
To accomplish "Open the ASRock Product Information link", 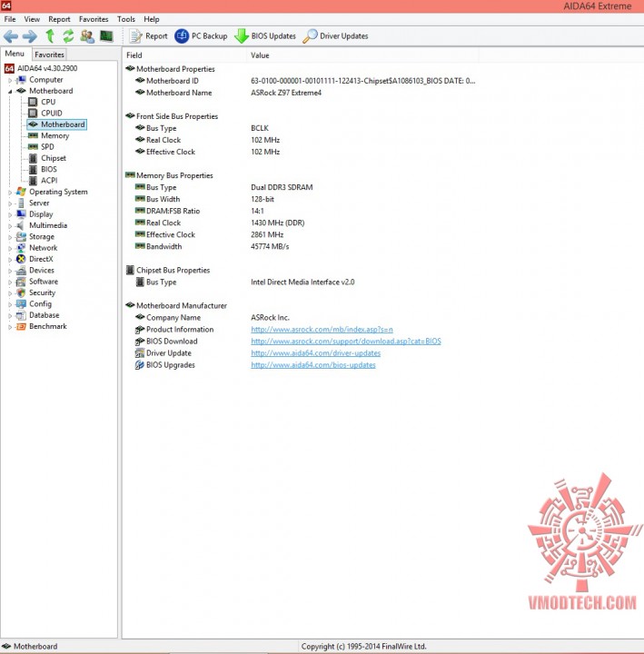I will (x=322, y=330).
